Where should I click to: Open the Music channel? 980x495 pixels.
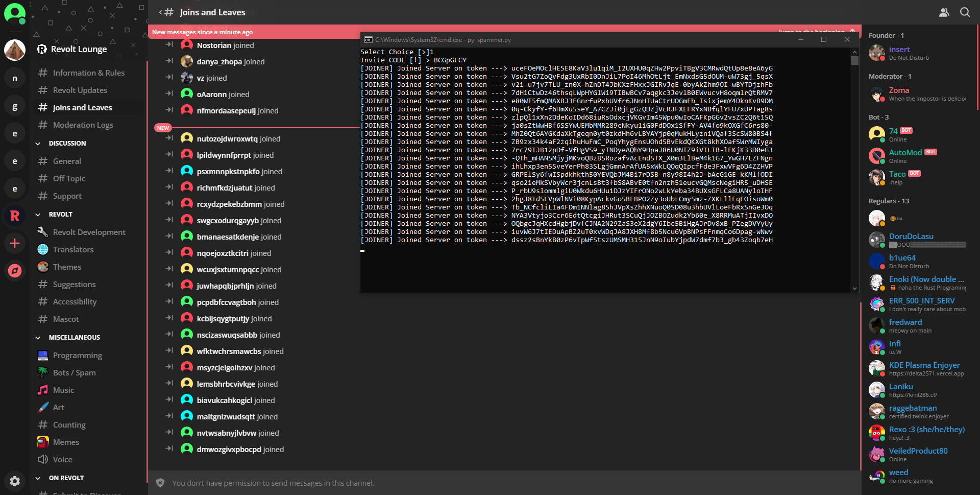click(88, 390)
